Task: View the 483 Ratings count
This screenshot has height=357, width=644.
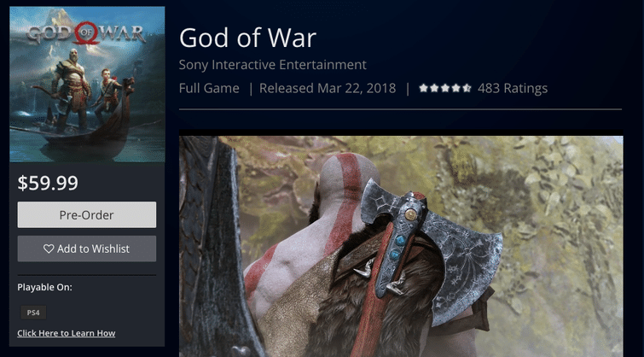Action: click(x=513, y=88)
